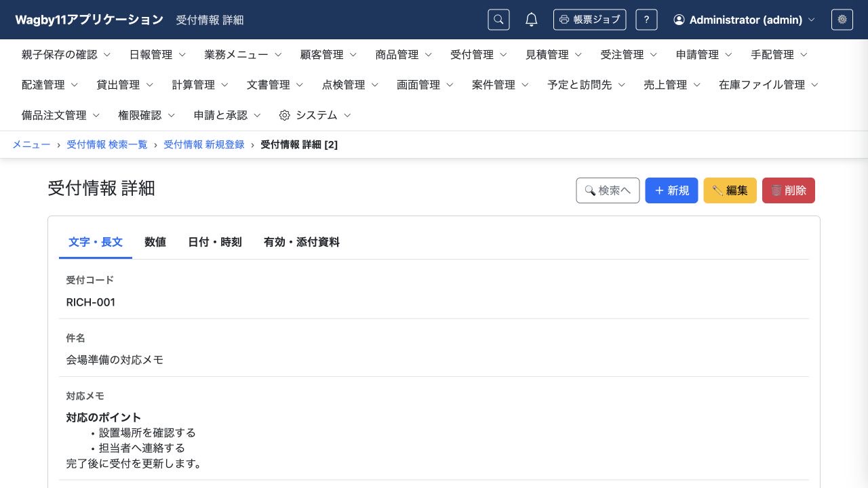868x488 pixels.
Task: Expand the 日報管理 menu
Action: pyautogui.click(x=157, y=55)
